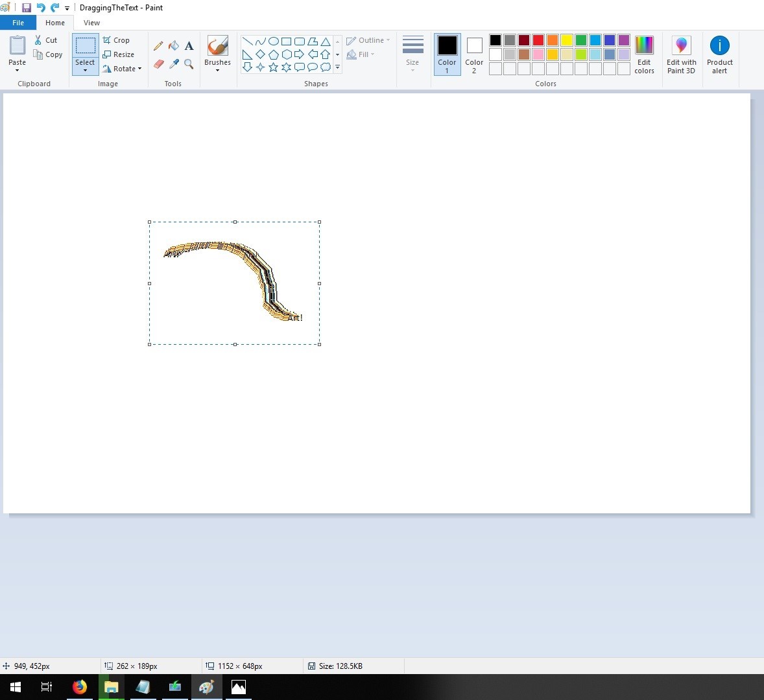Click the Save icon in title bar

click(x=27, y=7)
